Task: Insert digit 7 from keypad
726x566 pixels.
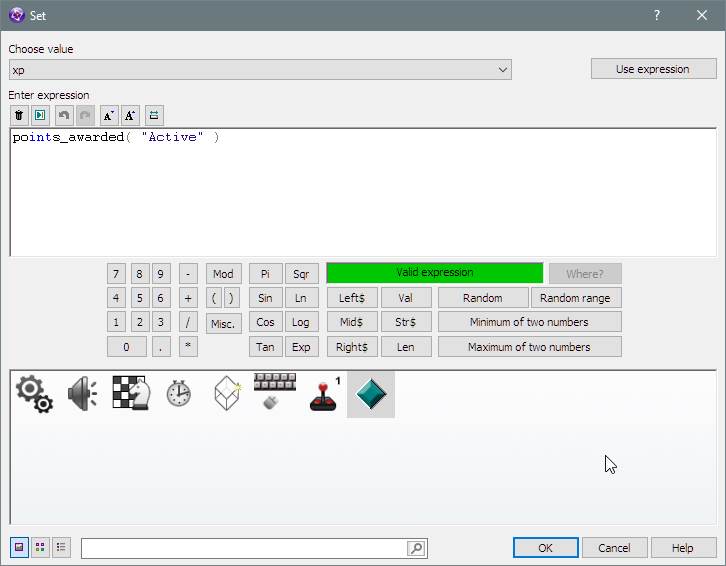Action: point(116,274)
